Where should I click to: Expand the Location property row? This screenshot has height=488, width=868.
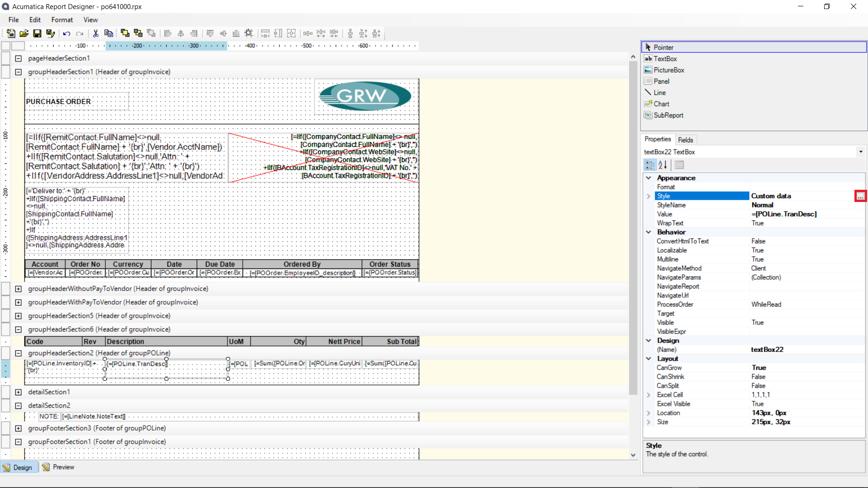point(649,413)
